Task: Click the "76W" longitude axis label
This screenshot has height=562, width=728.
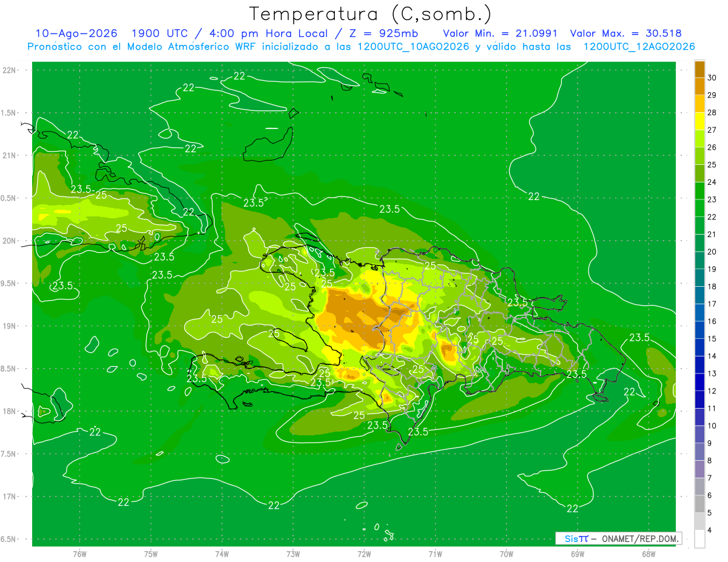Action: pyautogui.click(x=79, y=554)
